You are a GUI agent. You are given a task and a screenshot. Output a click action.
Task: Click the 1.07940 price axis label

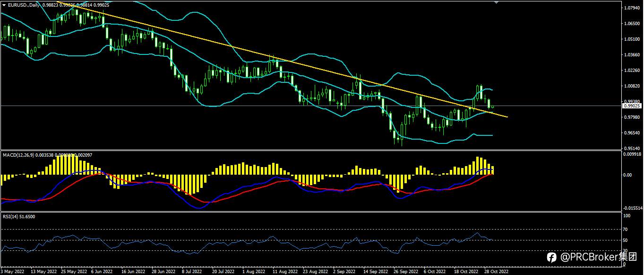click(x=633, y=8)
